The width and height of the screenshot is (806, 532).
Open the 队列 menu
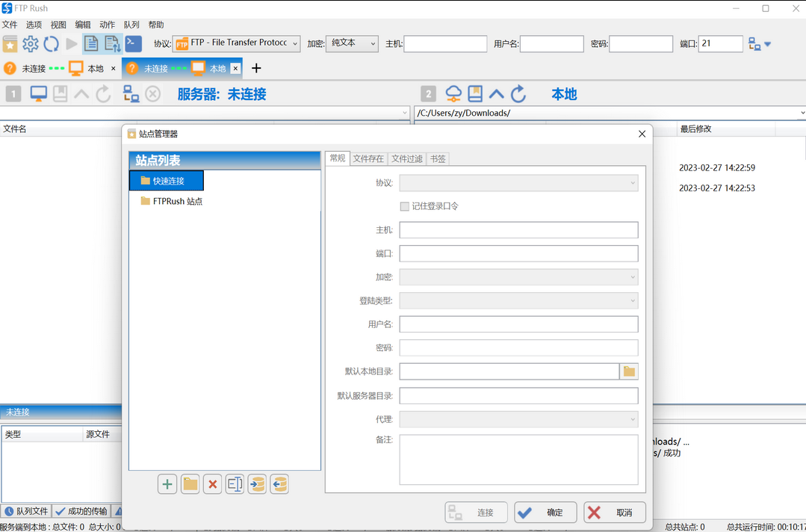coord(131,25)
